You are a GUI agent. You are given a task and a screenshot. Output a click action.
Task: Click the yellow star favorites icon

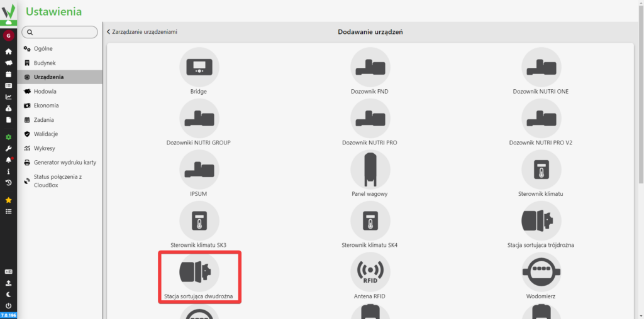click(x=8, y=200)
